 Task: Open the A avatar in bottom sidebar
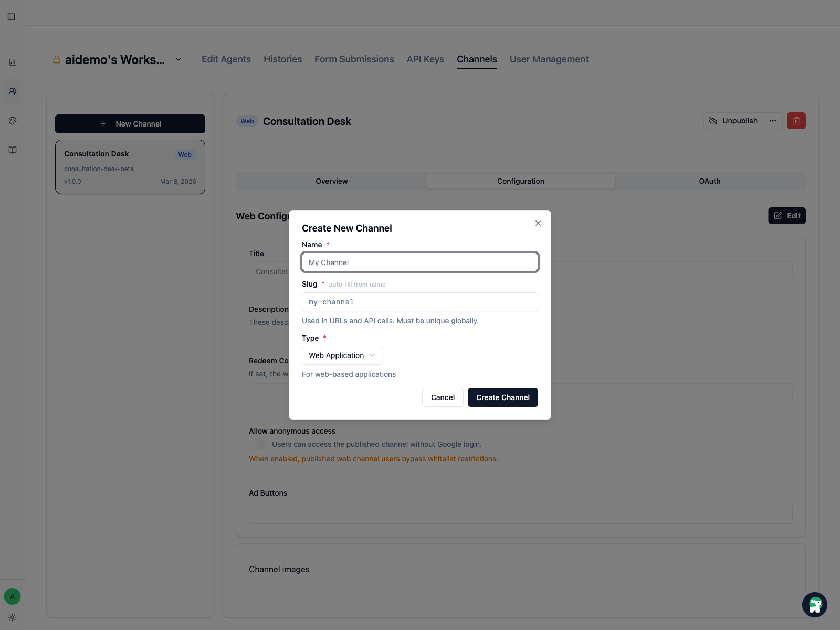click(12, 596)
